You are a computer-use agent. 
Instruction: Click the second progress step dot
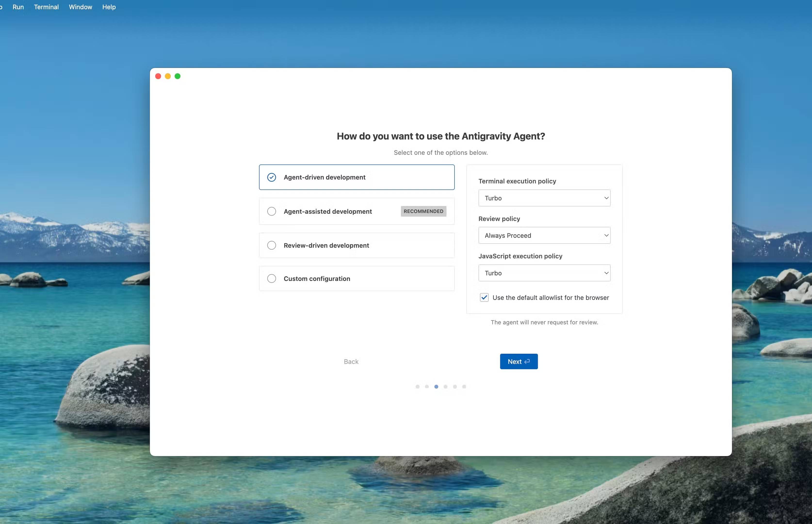click(427, 386)
